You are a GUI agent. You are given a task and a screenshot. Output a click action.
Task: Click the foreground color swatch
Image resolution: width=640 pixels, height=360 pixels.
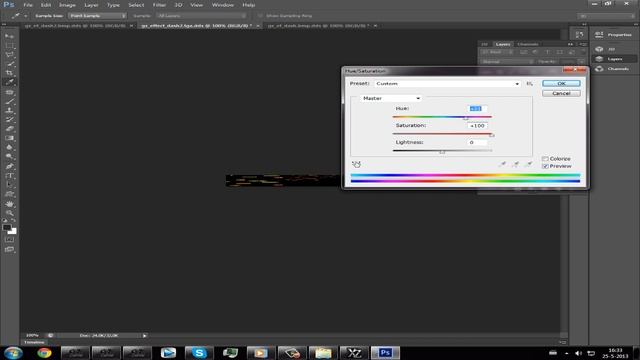click(x=7, y=227)
